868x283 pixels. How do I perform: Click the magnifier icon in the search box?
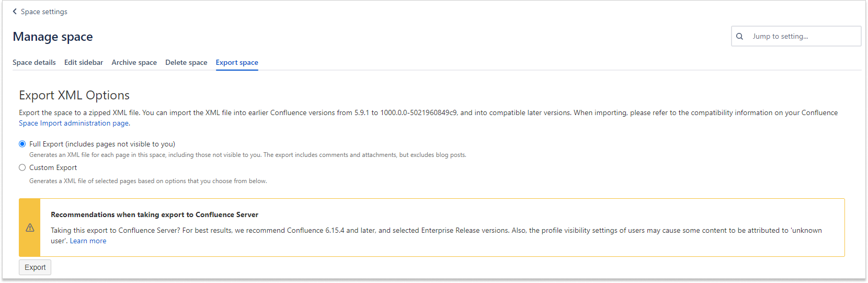[739, 36]
